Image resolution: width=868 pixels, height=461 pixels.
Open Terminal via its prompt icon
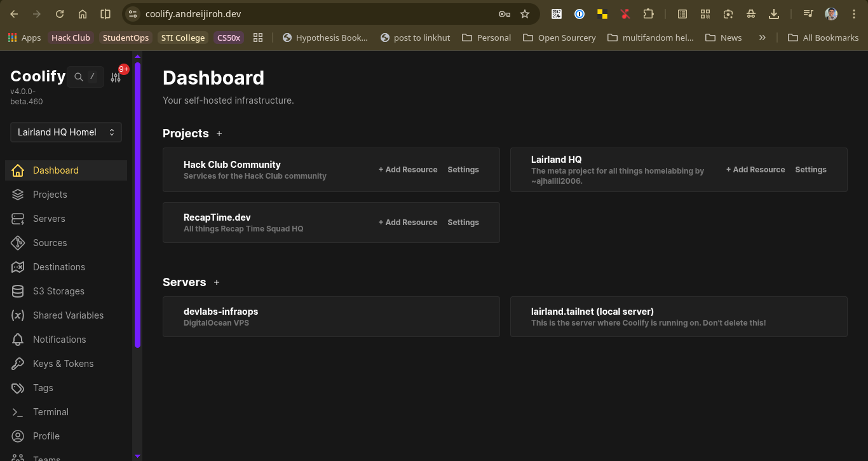point(18,412)
